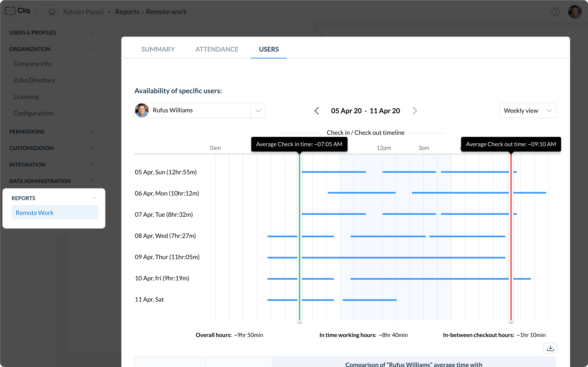The image size is (588, 367).
Task: Expand the USERS & PROFILES section
Action: (x=92, y=32)
